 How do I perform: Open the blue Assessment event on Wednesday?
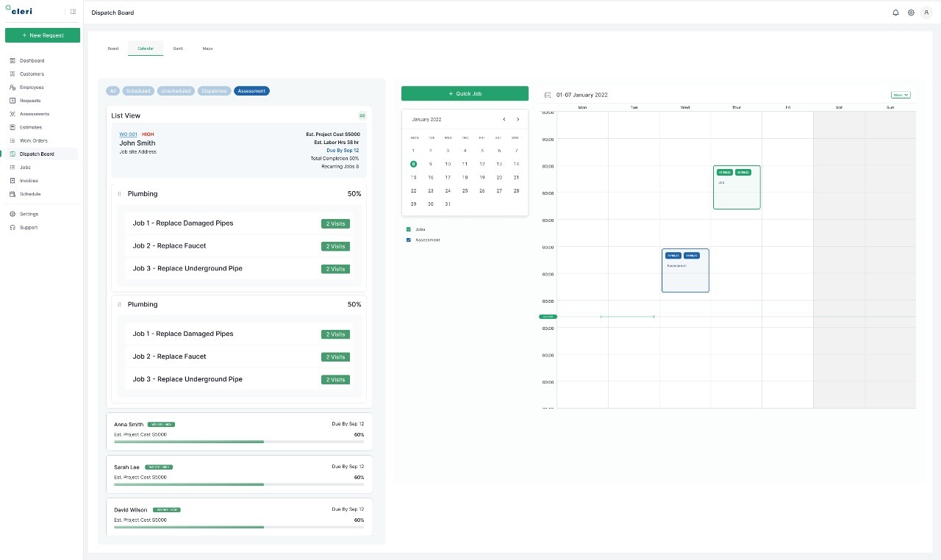coord(685,270)
